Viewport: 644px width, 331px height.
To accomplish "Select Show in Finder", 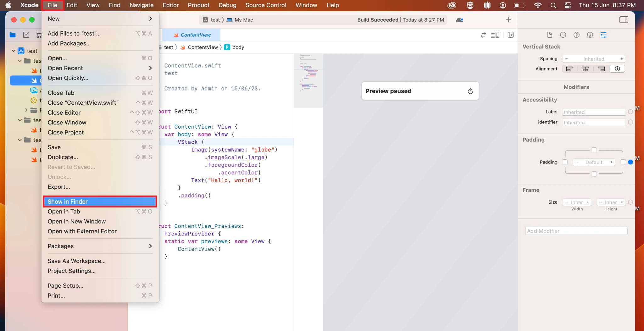I will pyautogui.click(x=99, y=201).
